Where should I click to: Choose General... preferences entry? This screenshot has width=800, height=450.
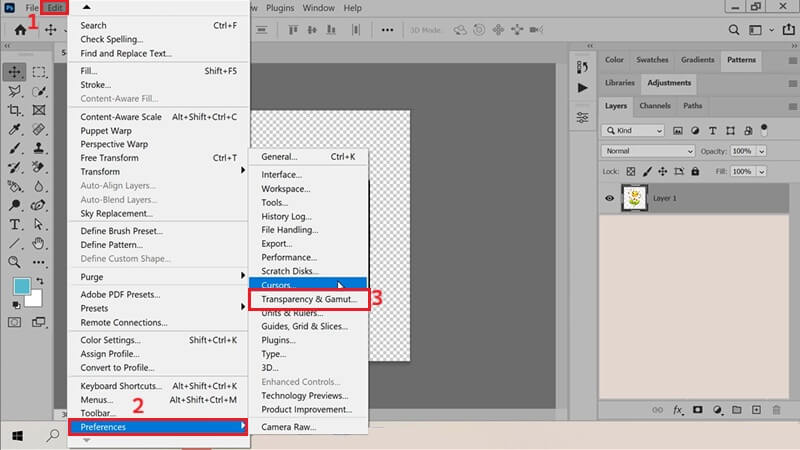(308, 157)
